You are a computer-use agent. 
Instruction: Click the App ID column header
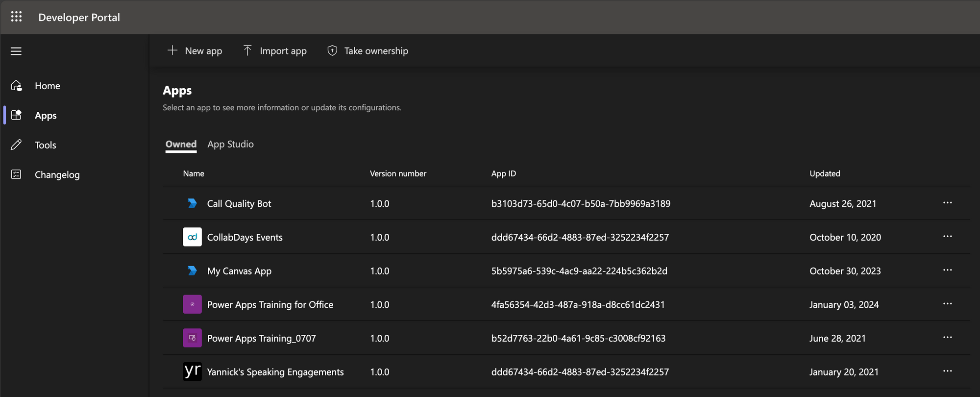pos(504,174)
